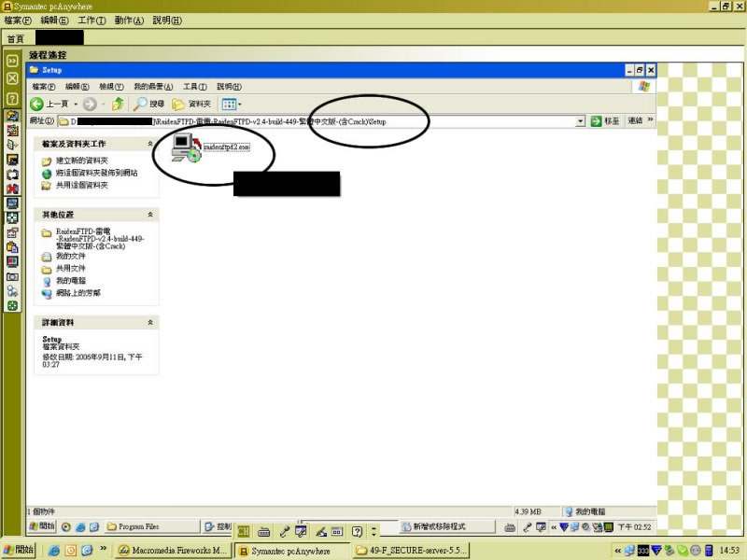Open 工作 menu in pcAnywhere
Viewport: 747px width, 560px height.
(92, 21)
